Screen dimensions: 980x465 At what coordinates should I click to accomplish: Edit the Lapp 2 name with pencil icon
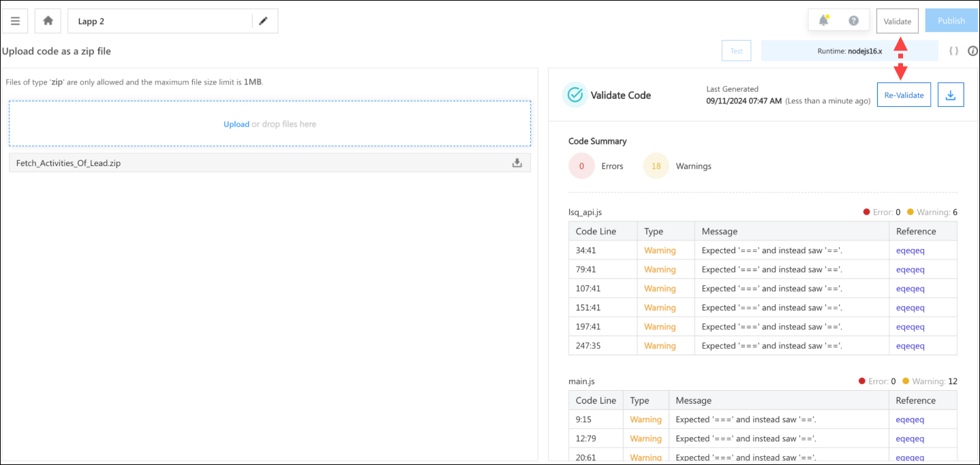263,21
